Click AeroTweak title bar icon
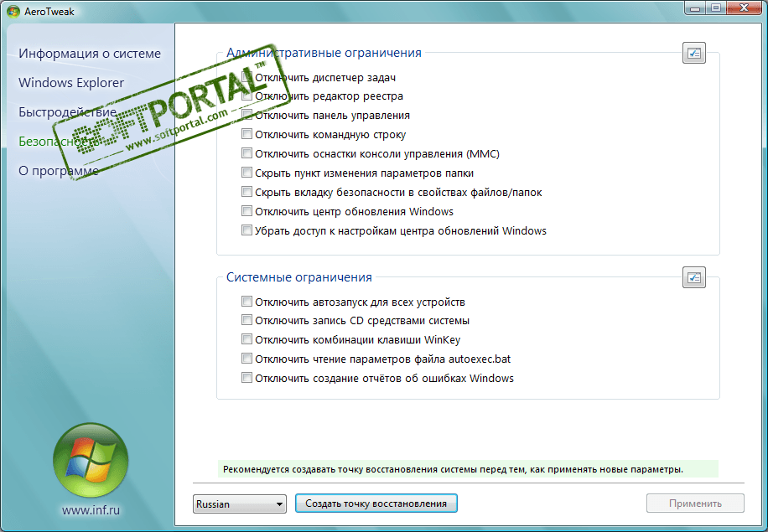This screenshot has width=768, height=532. (13, 11)
